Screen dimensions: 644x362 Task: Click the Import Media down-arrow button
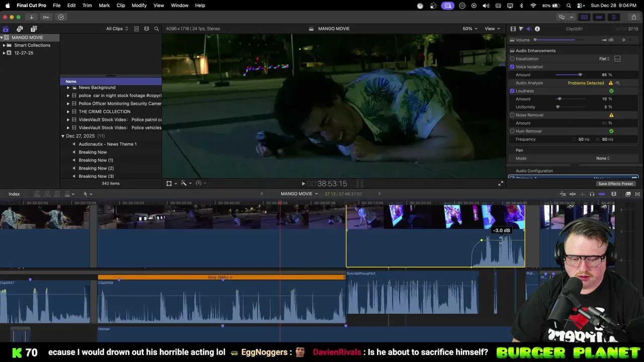31,17
